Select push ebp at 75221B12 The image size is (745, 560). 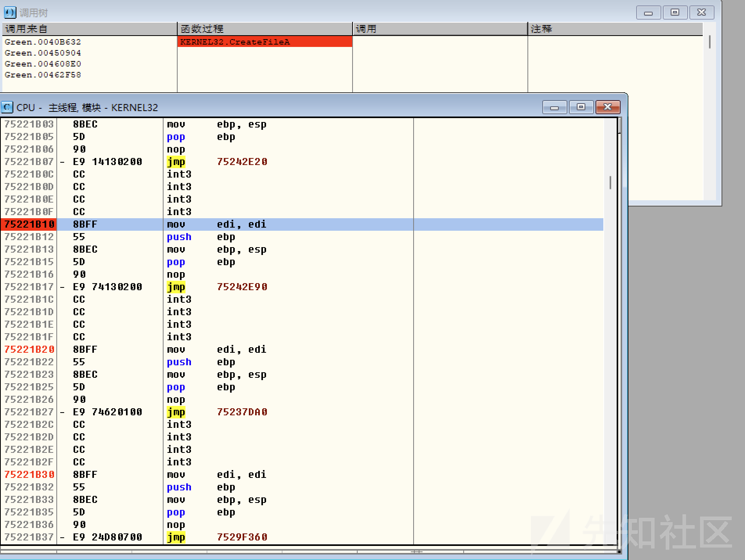pos(201,237)
